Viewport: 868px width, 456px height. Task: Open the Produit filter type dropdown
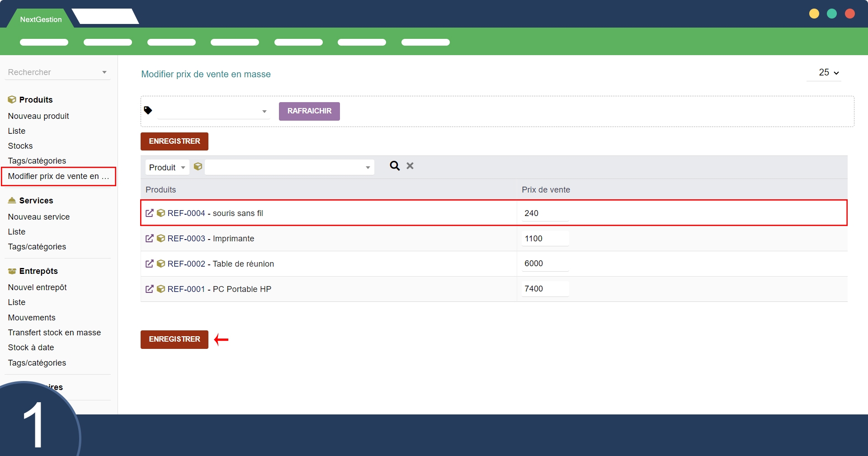click(x=167, y=167)
